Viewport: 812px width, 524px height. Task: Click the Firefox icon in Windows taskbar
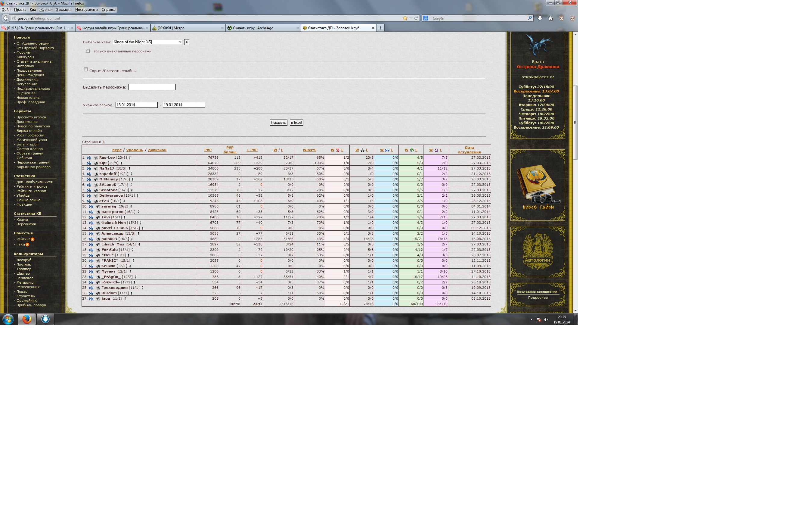26,319
